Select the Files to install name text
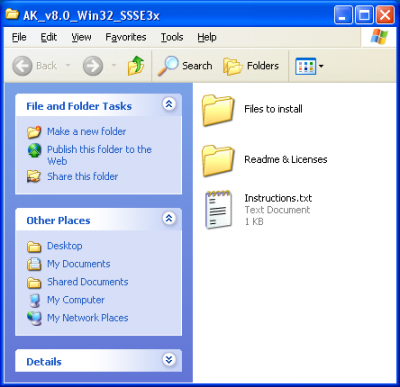Viewport: 400px width, 387px height. coord(273,109)
